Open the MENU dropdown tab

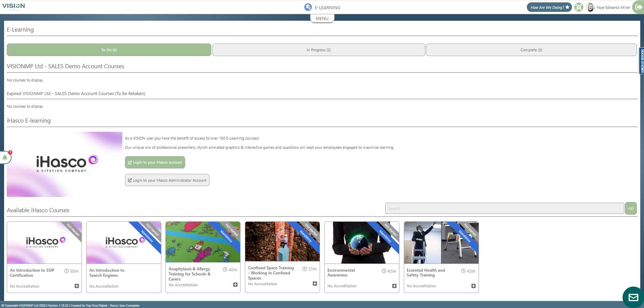tap(322, 18)
